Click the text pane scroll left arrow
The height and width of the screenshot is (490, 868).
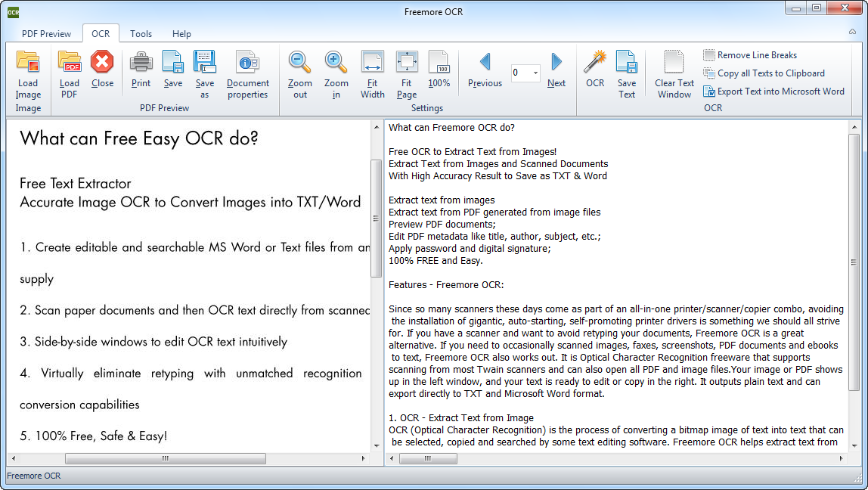[x=392, y=458]
